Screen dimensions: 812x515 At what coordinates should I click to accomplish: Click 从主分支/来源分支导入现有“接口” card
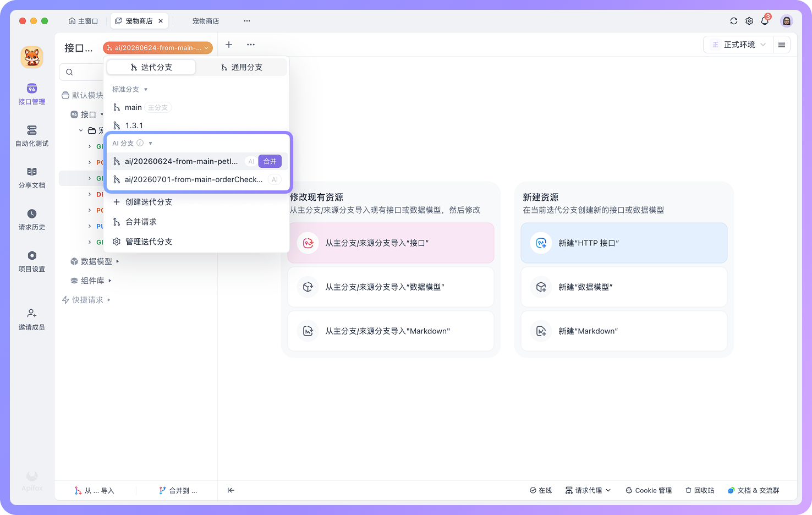click(x=391, y=243)
